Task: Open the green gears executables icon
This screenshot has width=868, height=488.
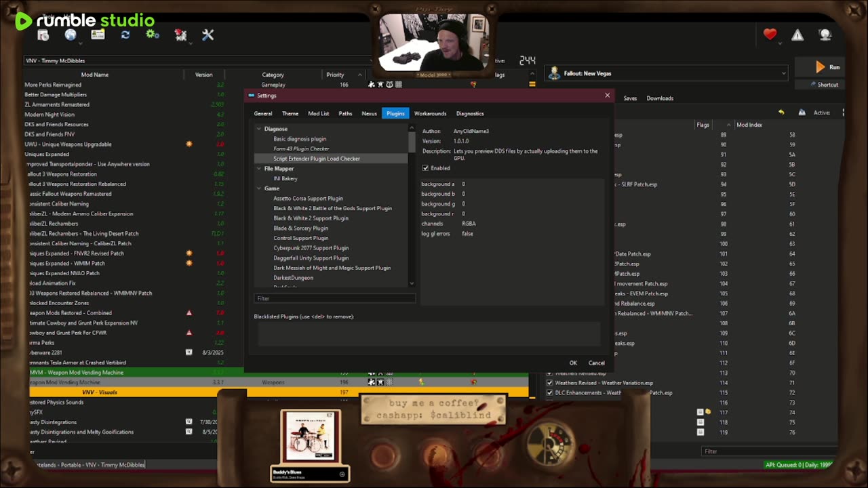Action: 153,35
